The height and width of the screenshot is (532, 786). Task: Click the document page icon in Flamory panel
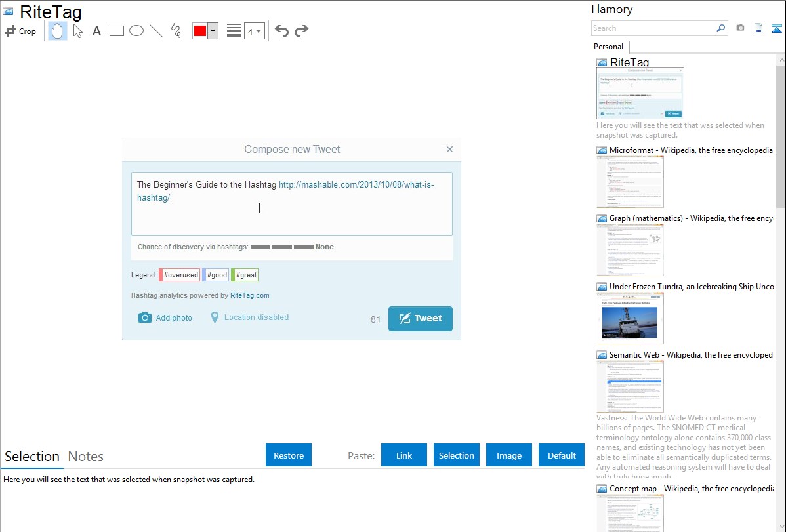(758, 28)
